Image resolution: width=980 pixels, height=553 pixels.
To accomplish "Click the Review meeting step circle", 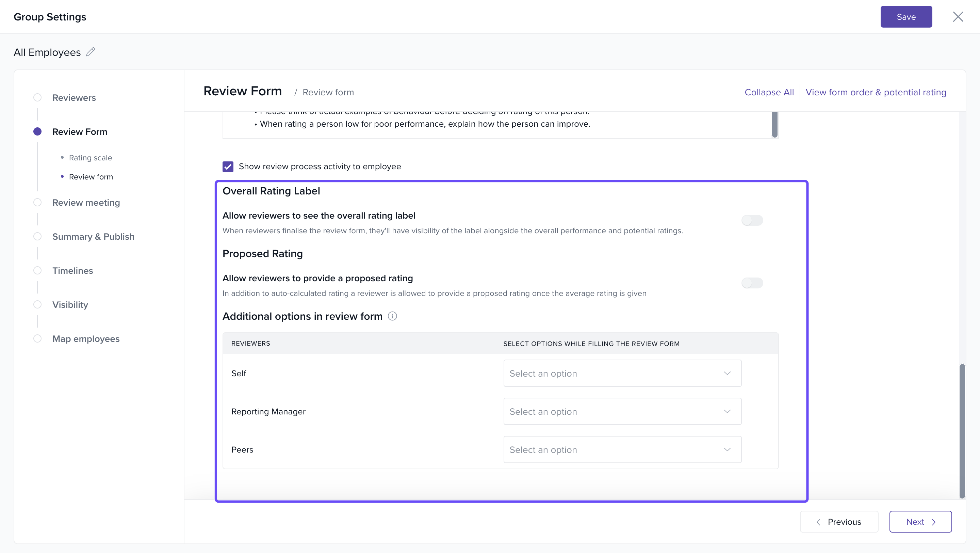I will [x=37, y=203].
